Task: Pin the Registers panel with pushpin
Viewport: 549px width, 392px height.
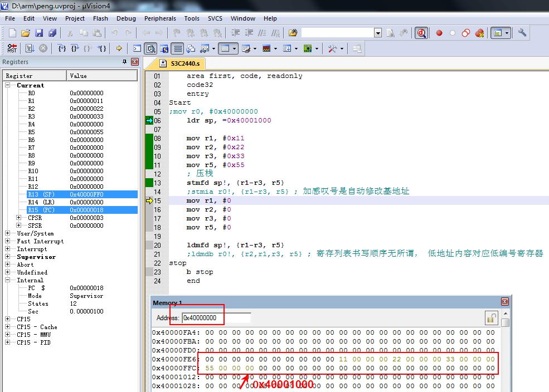Action: (124, 62)
